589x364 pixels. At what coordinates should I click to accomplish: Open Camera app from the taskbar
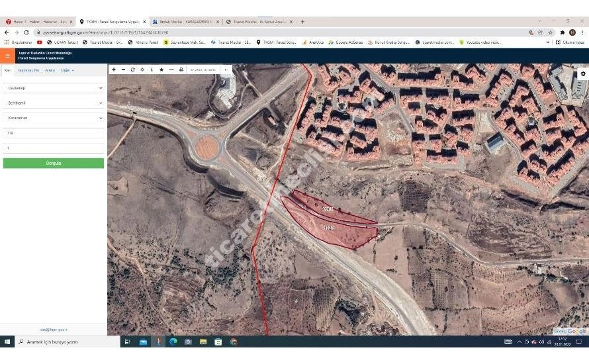pos(188,342)
